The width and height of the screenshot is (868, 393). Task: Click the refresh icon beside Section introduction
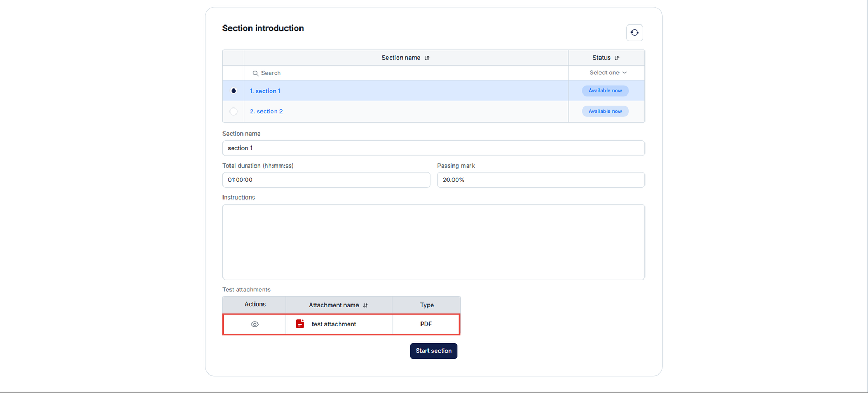point(634,33)
